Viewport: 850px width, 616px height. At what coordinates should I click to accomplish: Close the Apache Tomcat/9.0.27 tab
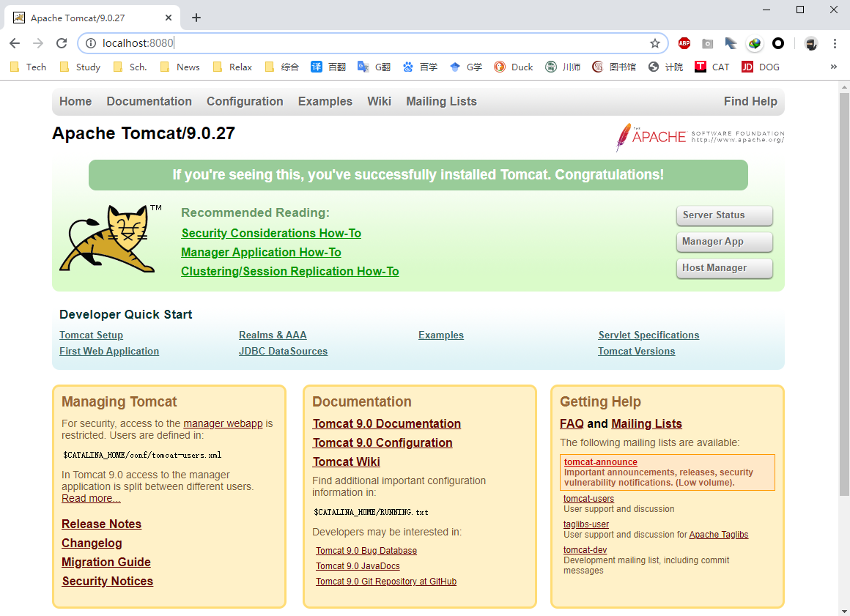pyautogui.click(x=168, y=18)
